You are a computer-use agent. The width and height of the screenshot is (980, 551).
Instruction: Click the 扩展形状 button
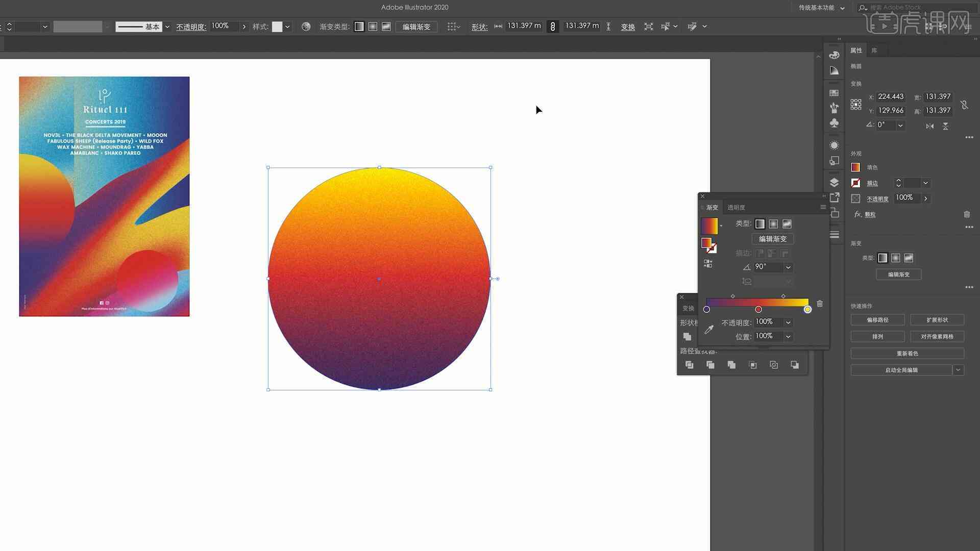(x=937, y=320)
